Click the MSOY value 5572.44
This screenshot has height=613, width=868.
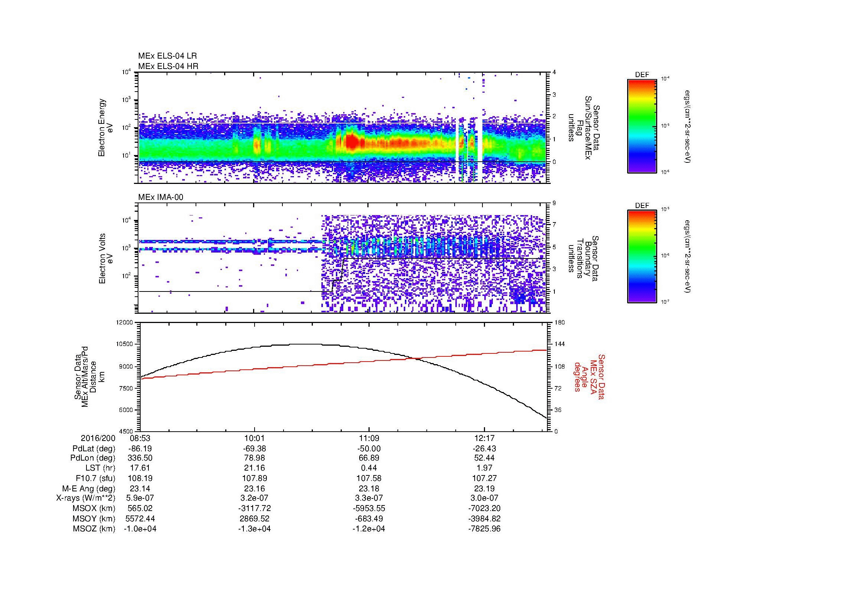tap(140, 518)
